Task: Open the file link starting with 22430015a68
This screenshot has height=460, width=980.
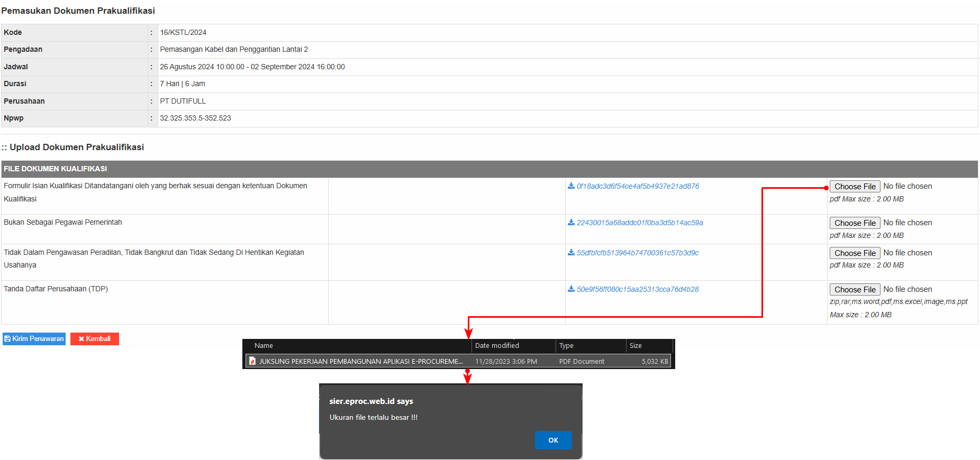Action: (x=640, y=223)
